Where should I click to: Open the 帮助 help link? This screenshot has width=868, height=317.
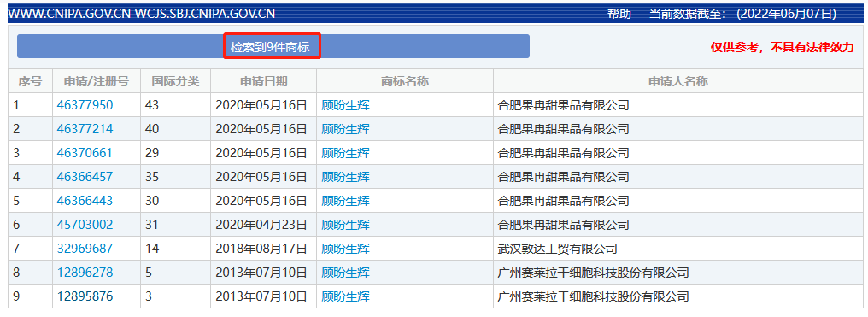click(x=619, y=15)
